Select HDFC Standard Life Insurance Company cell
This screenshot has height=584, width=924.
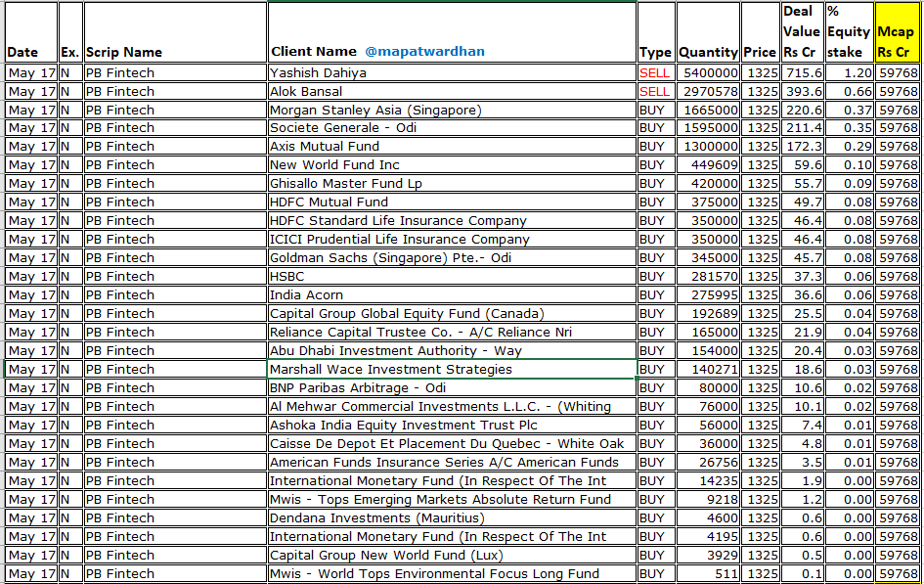(452, 221)
